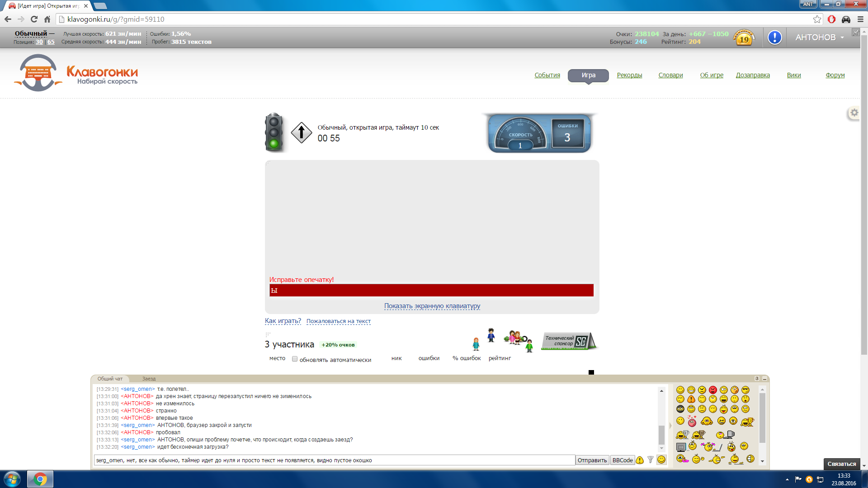Enable automatic refresh checkbox
The image size is (868, 488).
[295, 359]
